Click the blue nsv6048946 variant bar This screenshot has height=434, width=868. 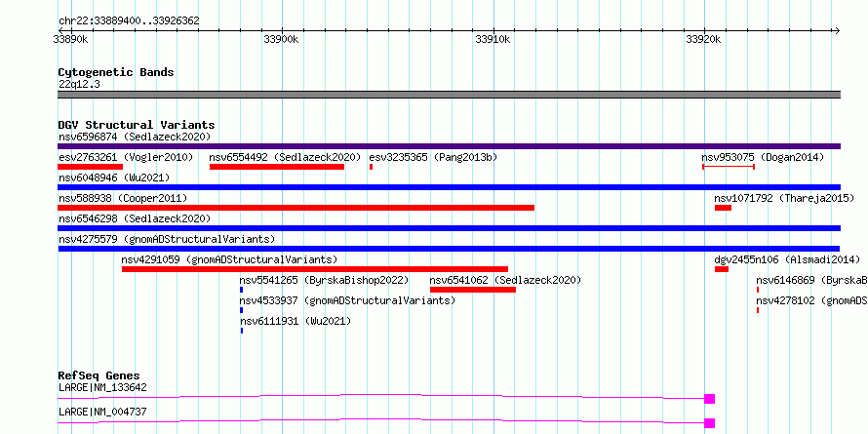click(x=449, y=187)
